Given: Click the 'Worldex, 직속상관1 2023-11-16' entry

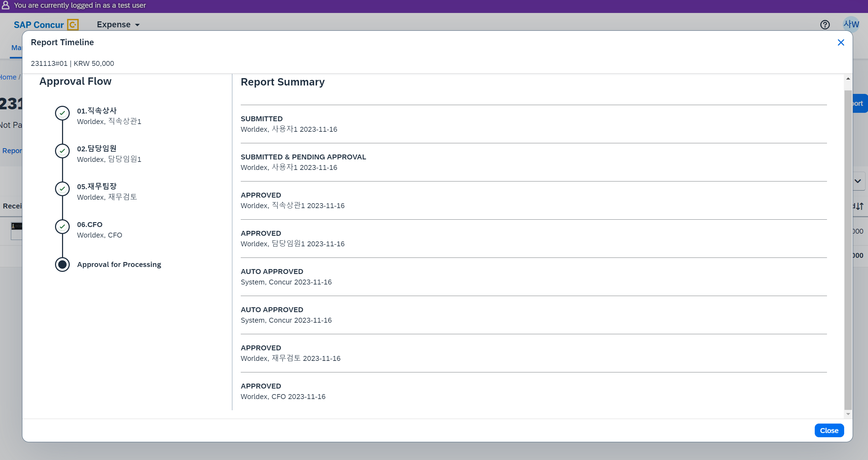Looking at the screenshot, I should 293,206.
